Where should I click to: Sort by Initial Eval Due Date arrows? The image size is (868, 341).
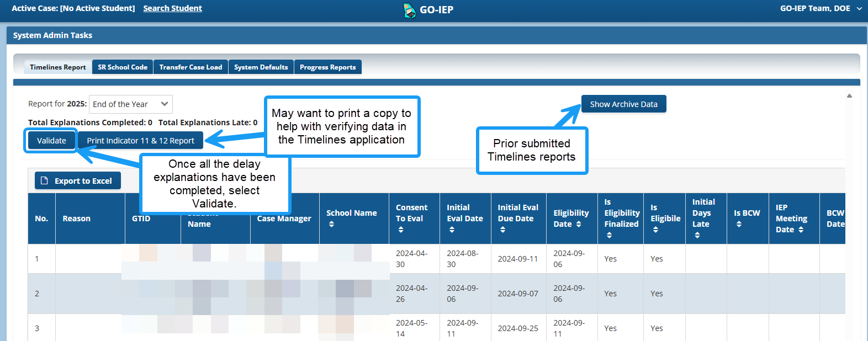pos(502,230)
